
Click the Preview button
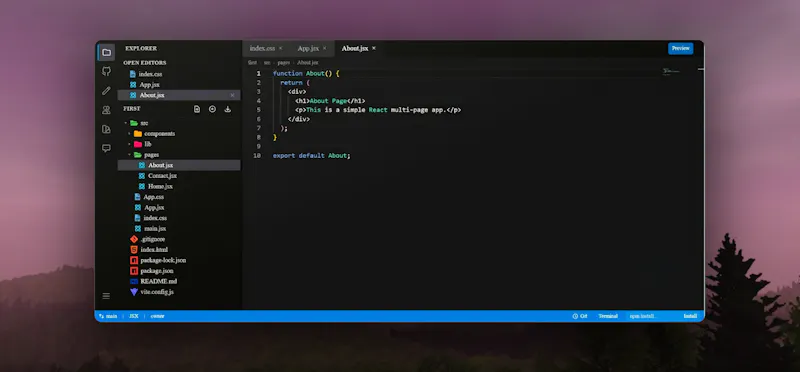pyautogui.click(x=681, y=48)
